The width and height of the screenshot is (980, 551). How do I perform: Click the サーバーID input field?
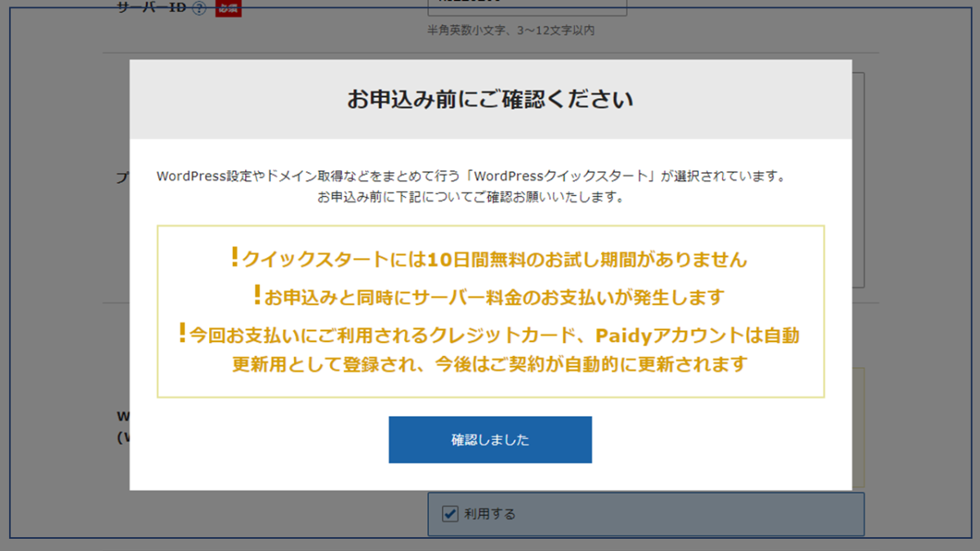527,7
